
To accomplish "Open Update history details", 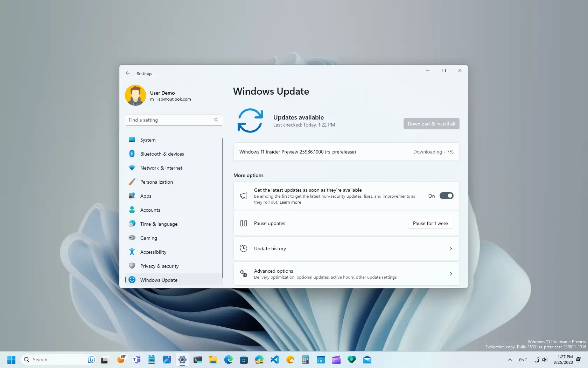I will [x=346, y=248].
